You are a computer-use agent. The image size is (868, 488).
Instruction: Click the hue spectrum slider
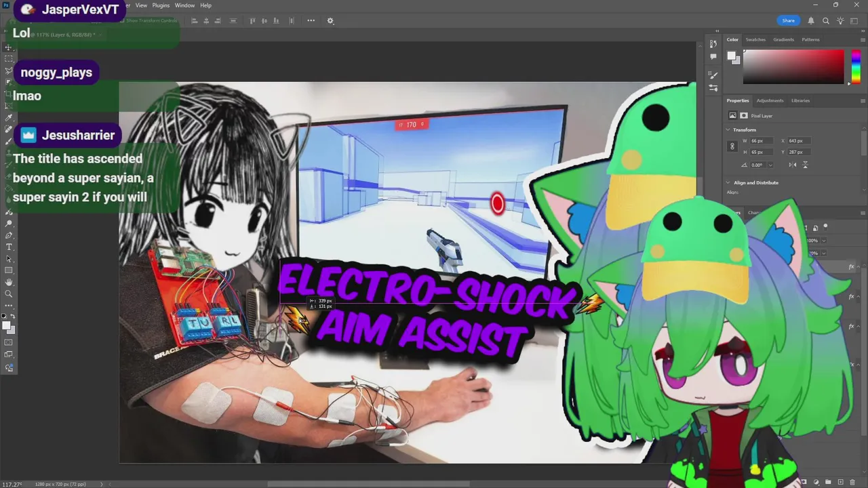856,66
